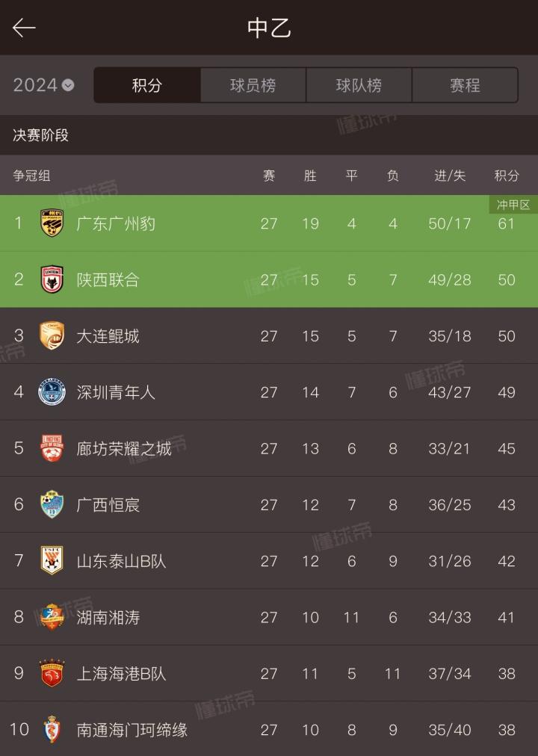Tap the 冲甲区 promotion zone label
The image size is (538, 756).
(x=513, y=205)
